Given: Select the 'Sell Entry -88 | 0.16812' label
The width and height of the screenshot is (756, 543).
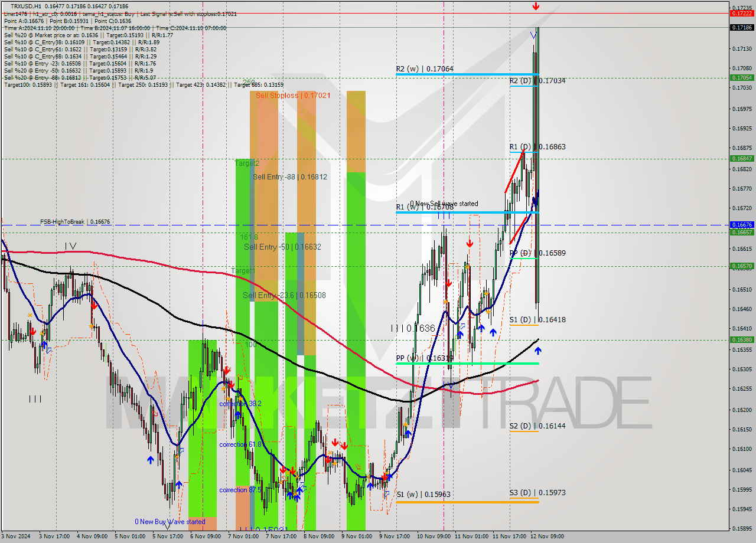Looking at the screenshot, I should (x=290, y=177).
